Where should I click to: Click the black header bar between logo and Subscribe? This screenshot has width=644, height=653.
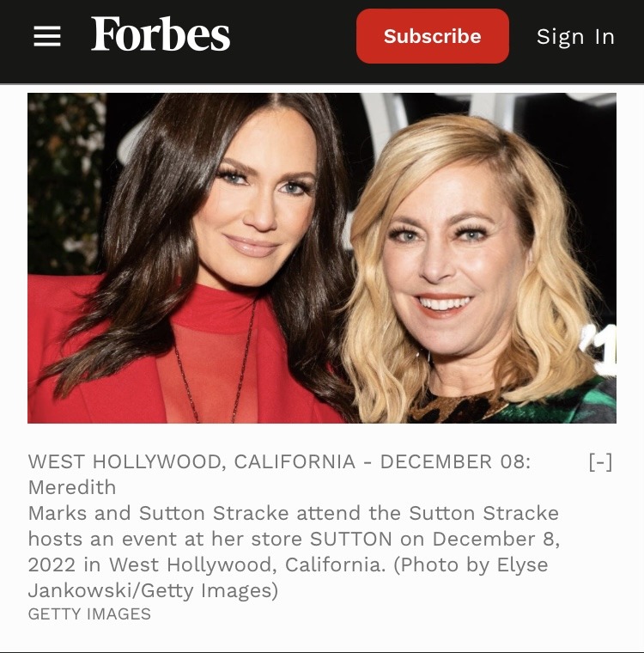(x=293, y=36)
